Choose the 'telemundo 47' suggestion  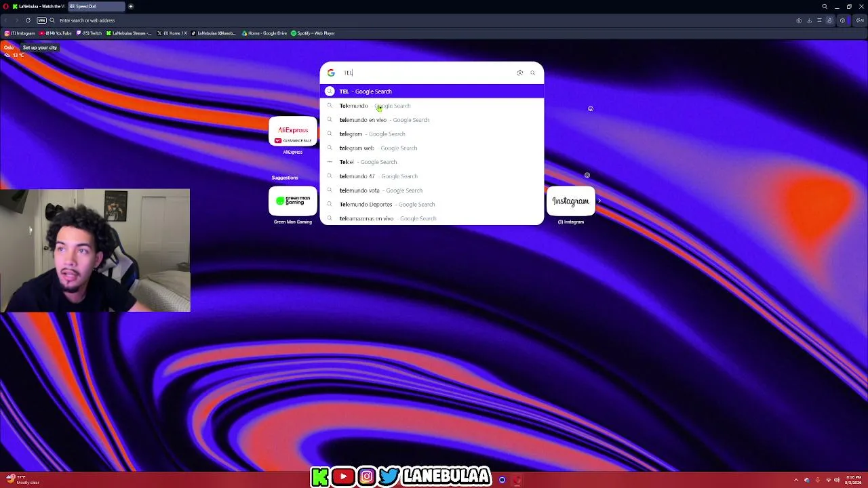click(x=432, y=176)
